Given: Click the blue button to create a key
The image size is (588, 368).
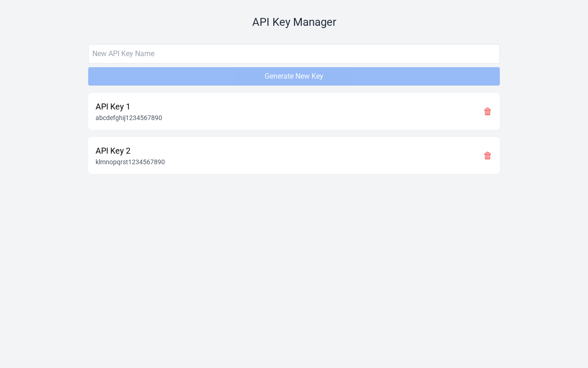Looking at the screenshot, I should click(294, 76).
